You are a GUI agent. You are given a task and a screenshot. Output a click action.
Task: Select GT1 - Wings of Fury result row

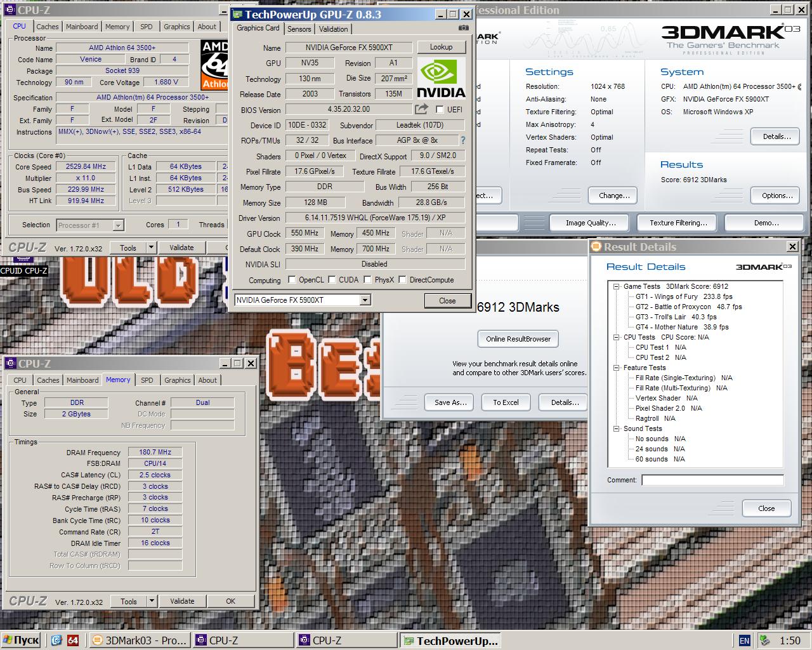coord(684,296)
